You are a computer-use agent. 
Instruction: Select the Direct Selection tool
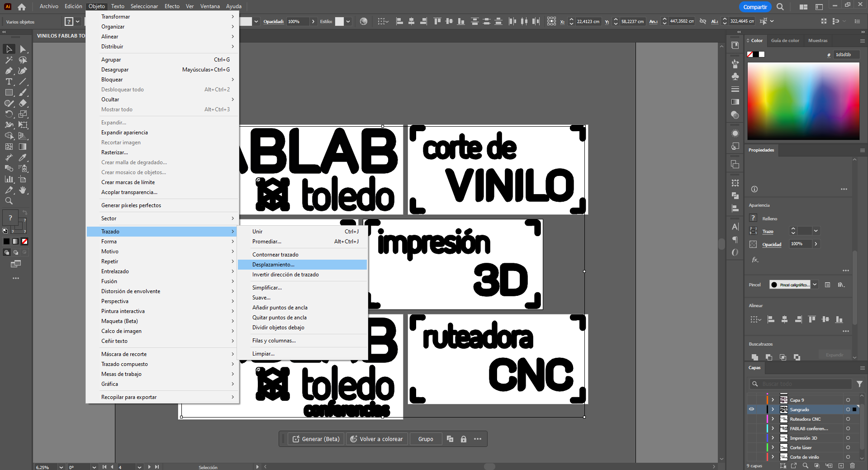pos(23,49)
